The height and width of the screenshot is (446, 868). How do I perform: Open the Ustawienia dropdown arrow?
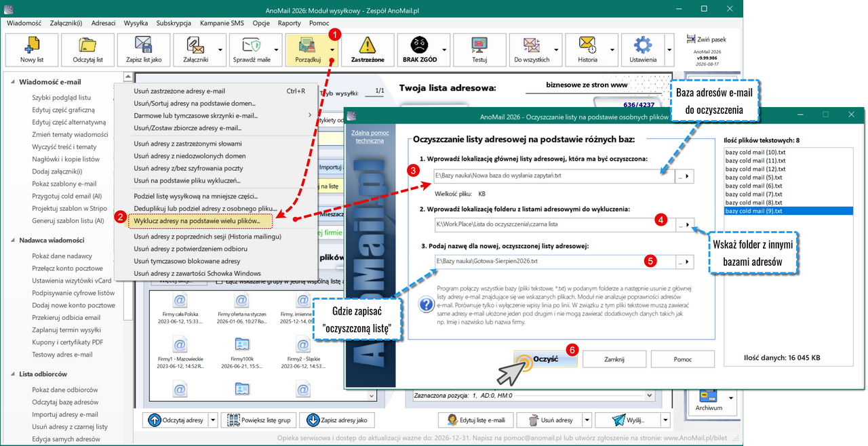pos(669,49)
